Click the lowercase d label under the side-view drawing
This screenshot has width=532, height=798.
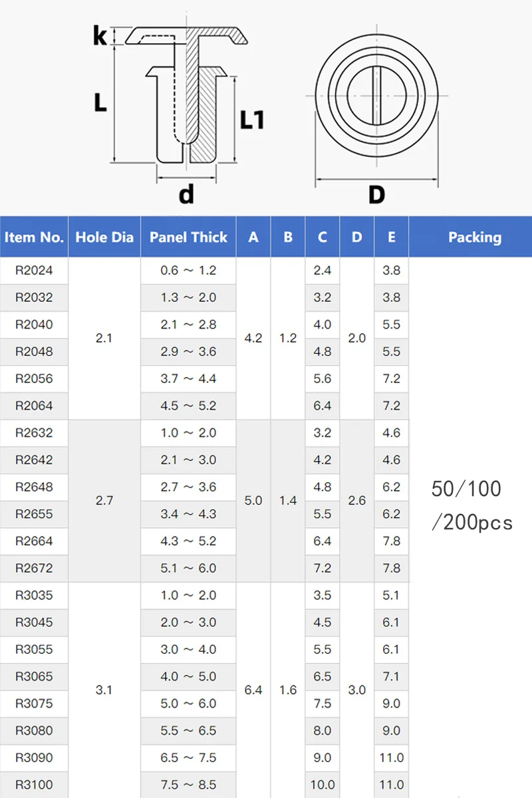pos(186,194)
